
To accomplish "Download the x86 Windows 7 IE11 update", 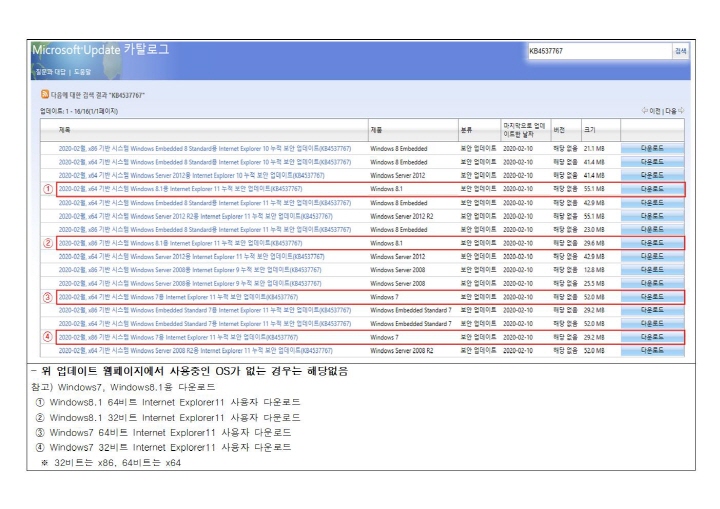I will (x=651, y=338).
